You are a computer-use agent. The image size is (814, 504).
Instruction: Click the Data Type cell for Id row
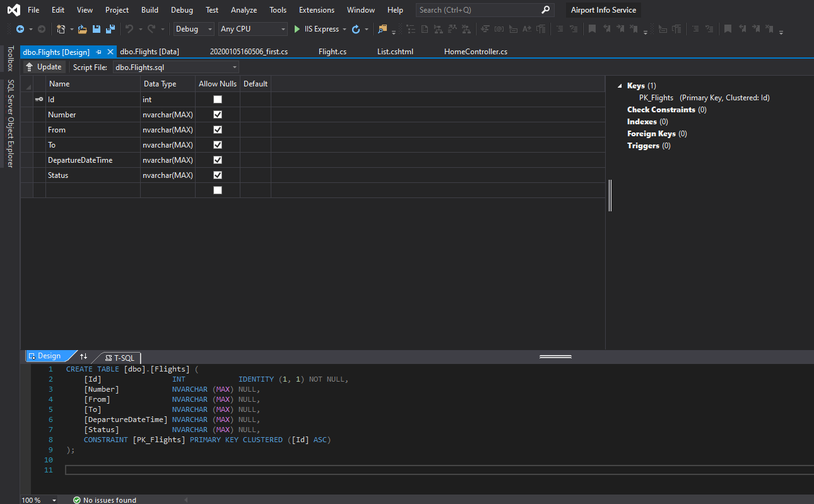pyautogui.click(x=168, y=100)
